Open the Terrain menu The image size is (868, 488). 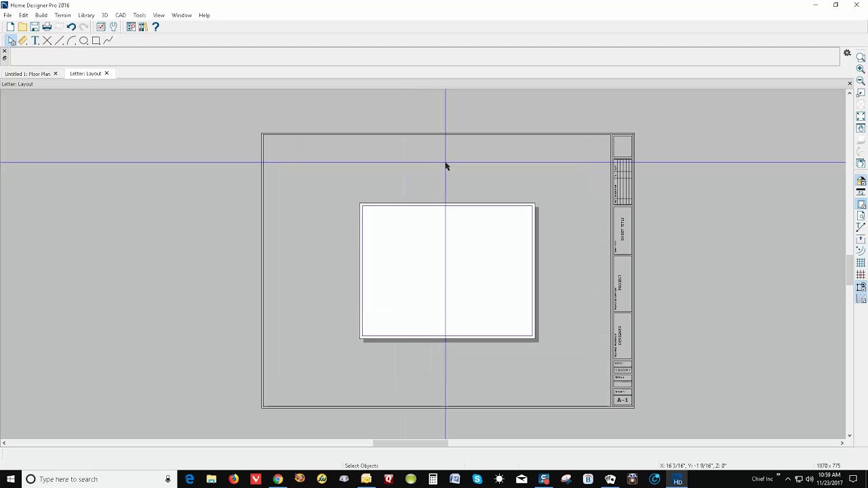tap(62, 15)
